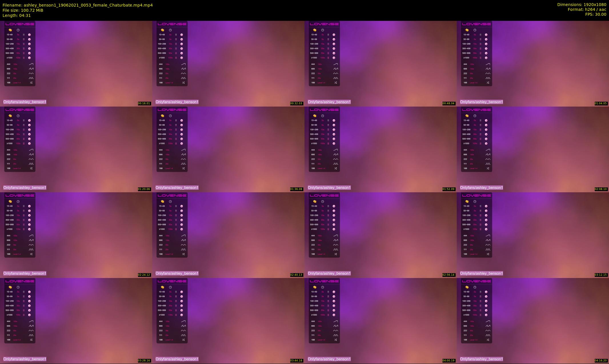The height and width of the screenshot is (364, 609).
Task: Click the Filename line in the header
Action: pos(77,5)
